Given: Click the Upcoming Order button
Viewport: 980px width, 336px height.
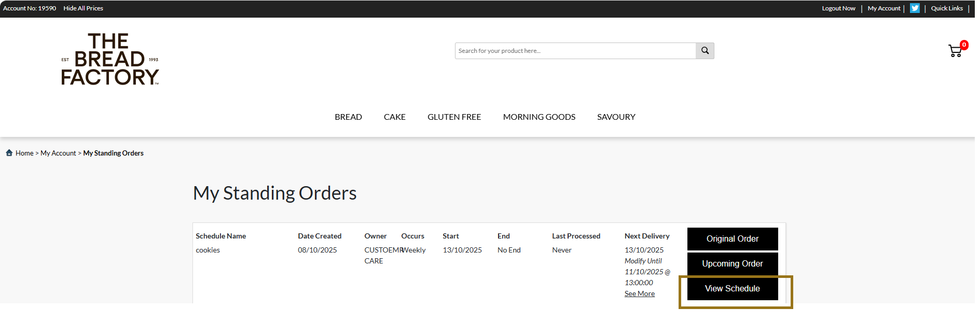Looking at the screenshot, I should (x=733, y=264).
